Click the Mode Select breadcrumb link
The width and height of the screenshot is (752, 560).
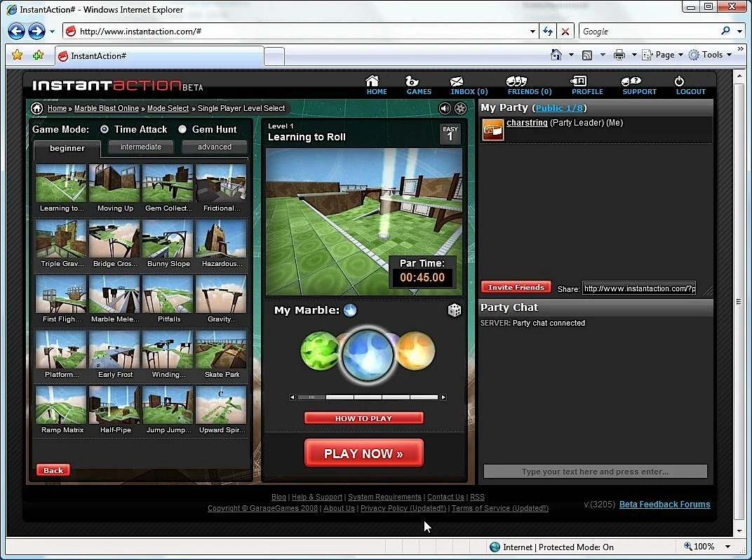(168, 109)
